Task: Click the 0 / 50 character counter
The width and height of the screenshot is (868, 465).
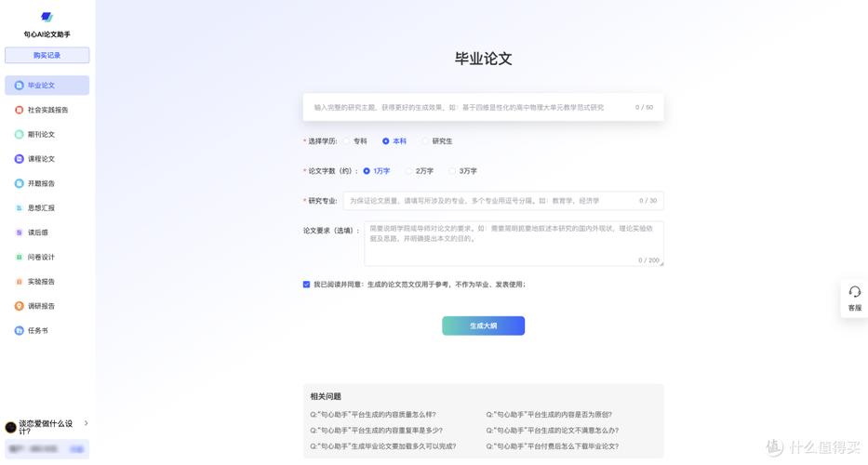Action: [644, 107]
